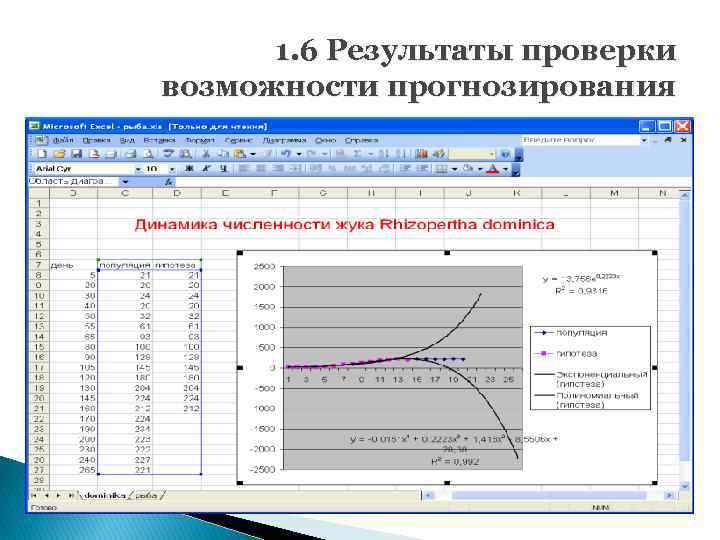
Task: Open Print Preview from the toolbar
Action: [x=148, y=154]
